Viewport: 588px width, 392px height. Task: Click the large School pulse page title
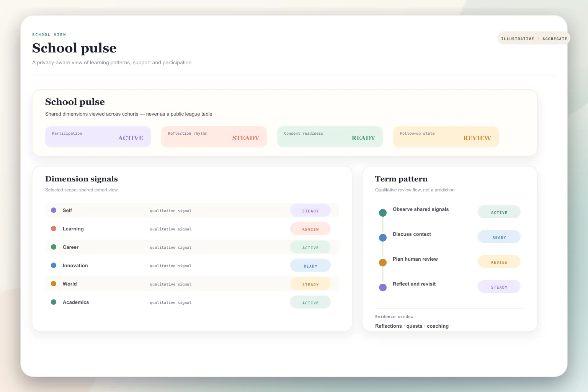pos(74,48)
